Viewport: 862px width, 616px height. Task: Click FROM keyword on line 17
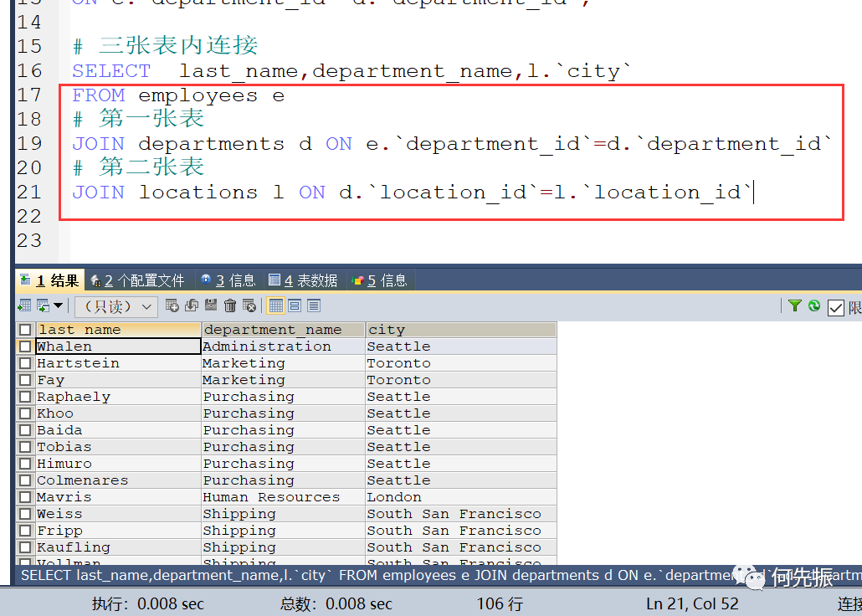(x=99, y=95)
